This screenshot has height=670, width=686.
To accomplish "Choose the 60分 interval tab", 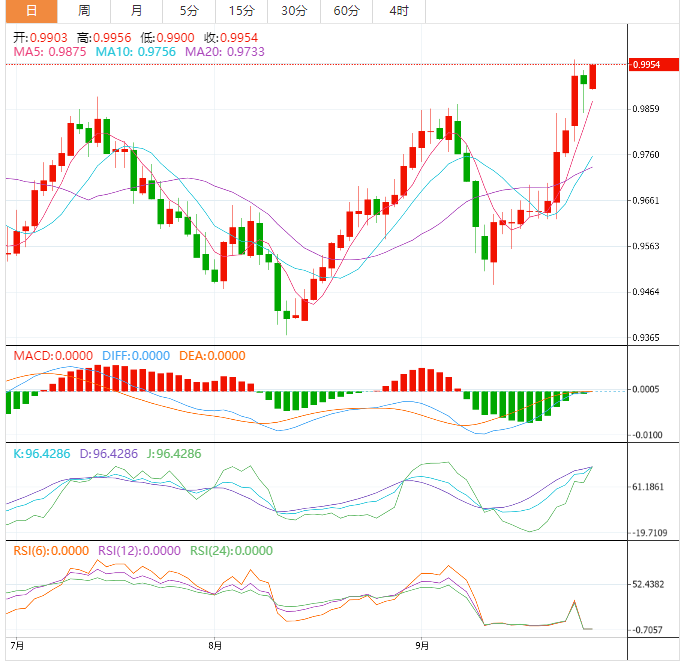I will point(346,11).
